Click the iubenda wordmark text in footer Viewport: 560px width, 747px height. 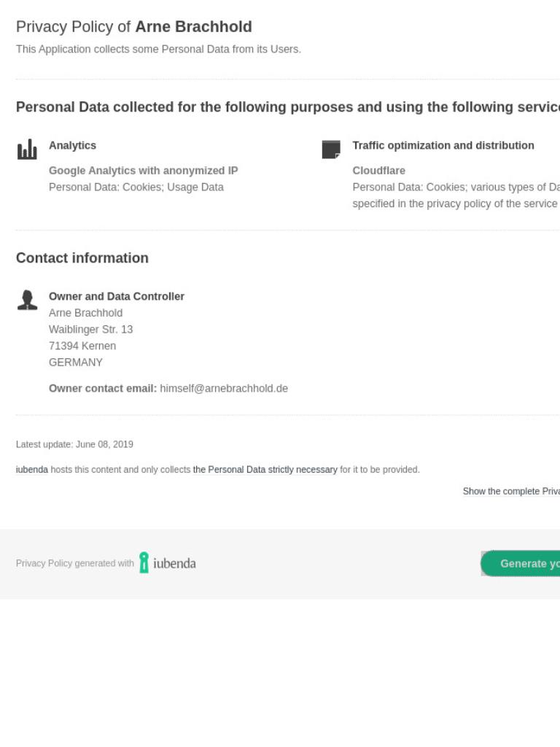pos(174,564)
